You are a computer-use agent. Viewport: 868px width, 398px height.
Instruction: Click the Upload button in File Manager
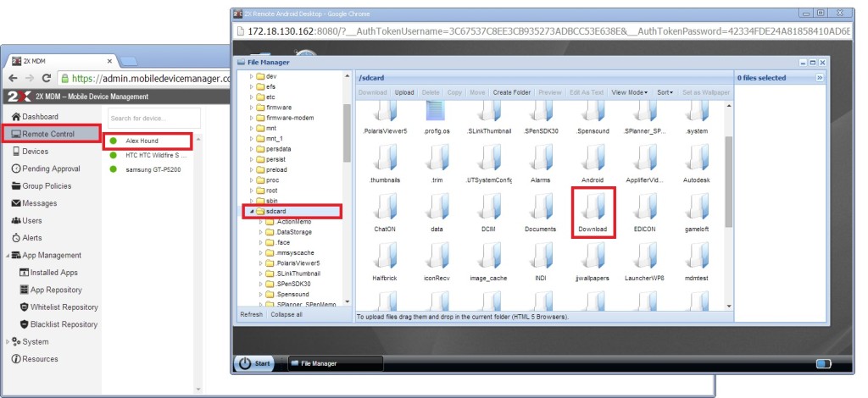pos(404,92)
